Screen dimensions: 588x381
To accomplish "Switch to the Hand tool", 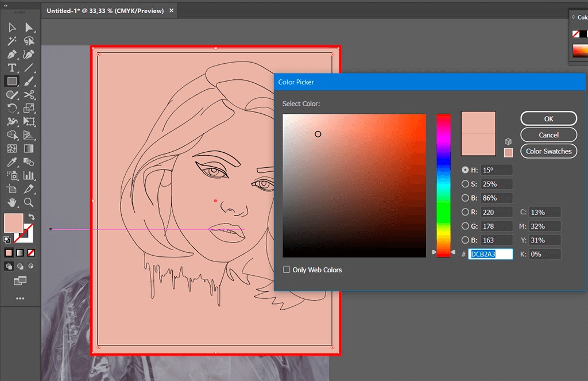I will tap(11, 202).
